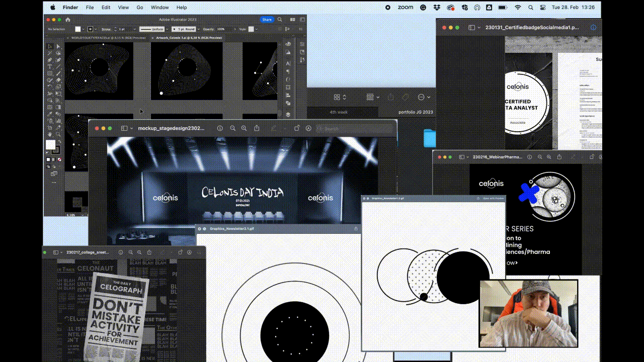Click tags icon in Finder window

(406, 97)
